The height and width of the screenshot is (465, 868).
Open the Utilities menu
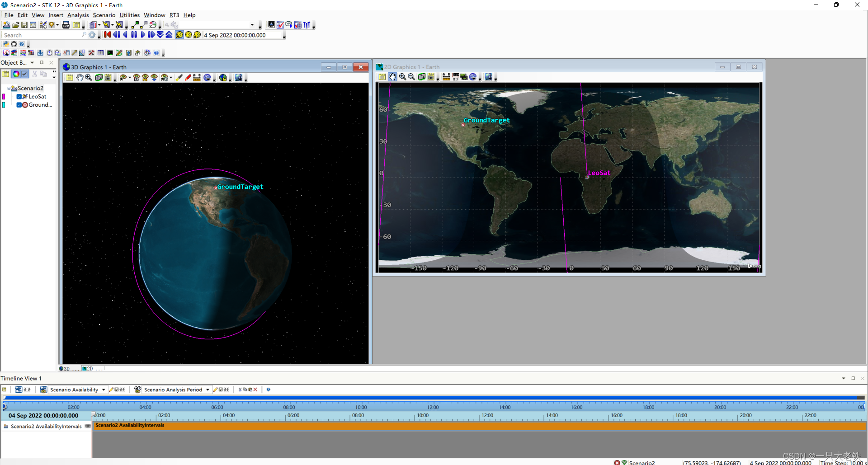coord(129,15)
